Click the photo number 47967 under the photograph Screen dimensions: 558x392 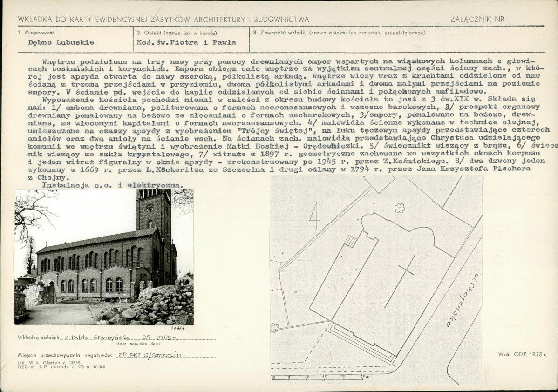pos(179,328)
